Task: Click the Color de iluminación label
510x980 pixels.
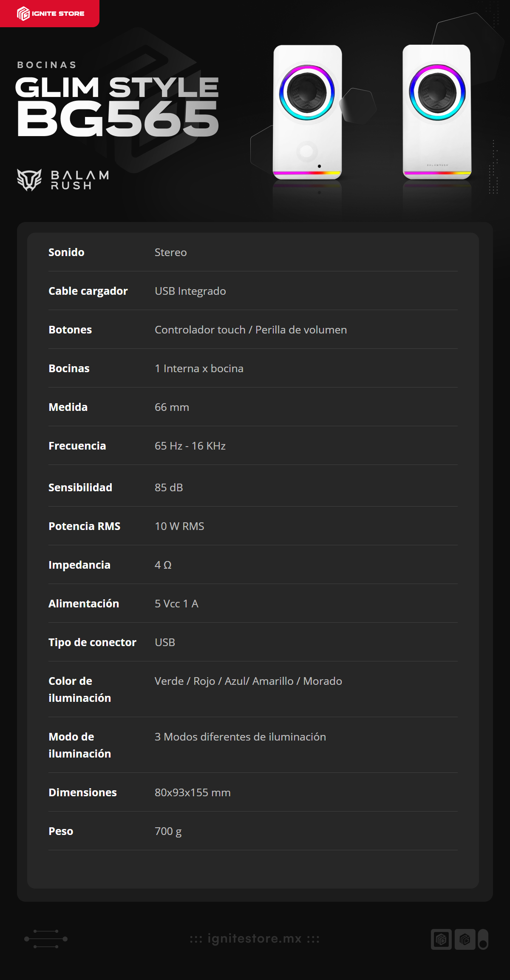Action: tap(80, 689)
